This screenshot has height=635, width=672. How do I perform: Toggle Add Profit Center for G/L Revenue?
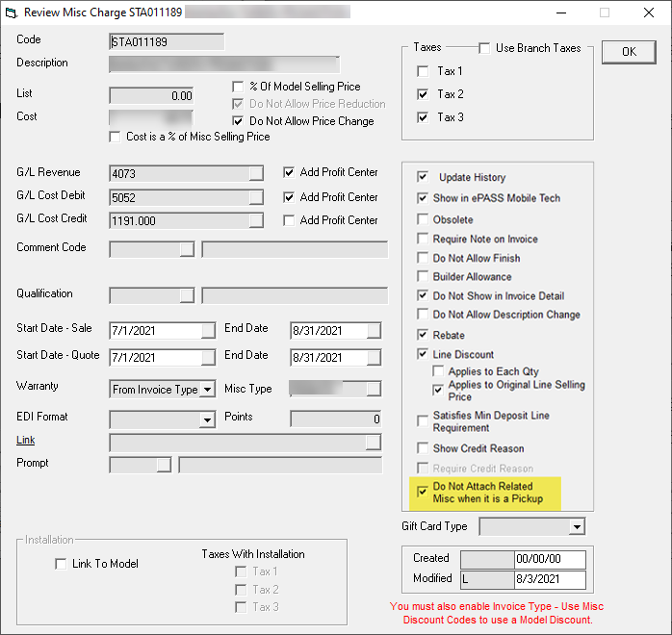click(289, 172)
